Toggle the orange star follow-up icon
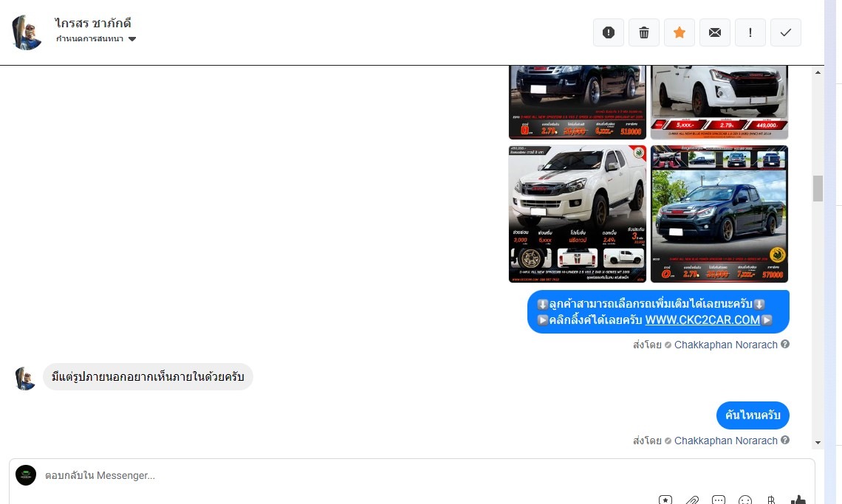Image resolution: width=842 pixels, height=504 pixels. [x=680, y=32]
